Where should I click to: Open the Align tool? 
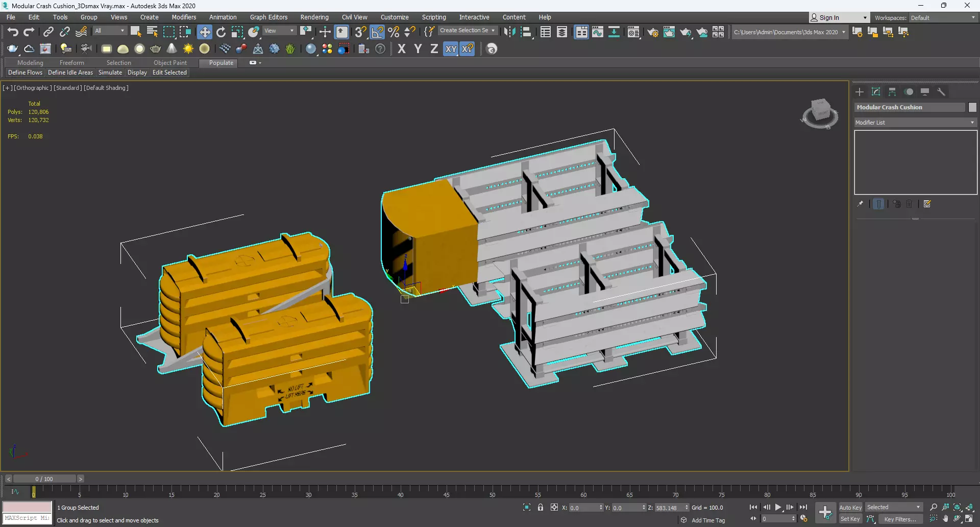pyautogui.click(x=526, y=32)
